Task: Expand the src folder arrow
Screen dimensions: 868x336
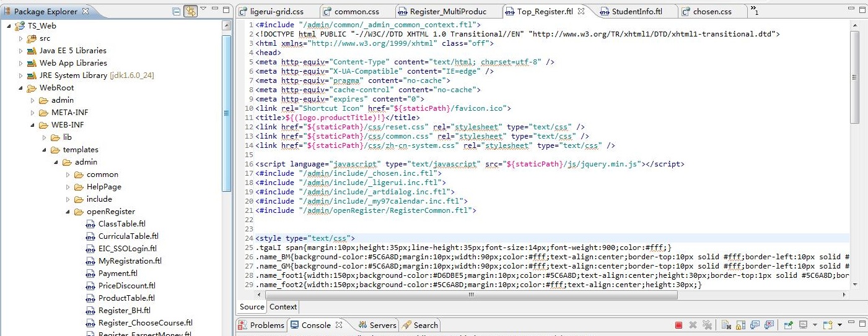Action: (20, 38)
